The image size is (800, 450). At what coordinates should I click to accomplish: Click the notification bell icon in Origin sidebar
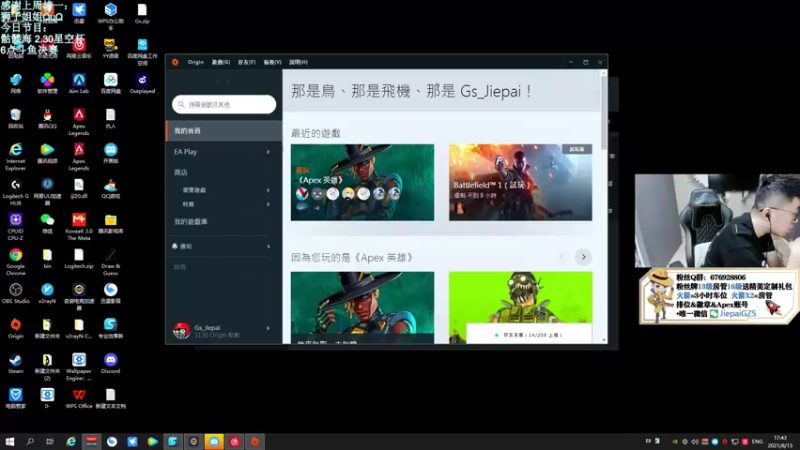[175, 246]
